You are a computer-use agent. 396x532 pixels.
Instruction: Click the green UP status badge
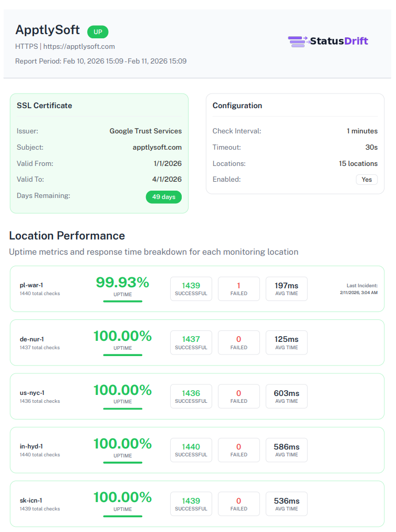click(98, 32)
